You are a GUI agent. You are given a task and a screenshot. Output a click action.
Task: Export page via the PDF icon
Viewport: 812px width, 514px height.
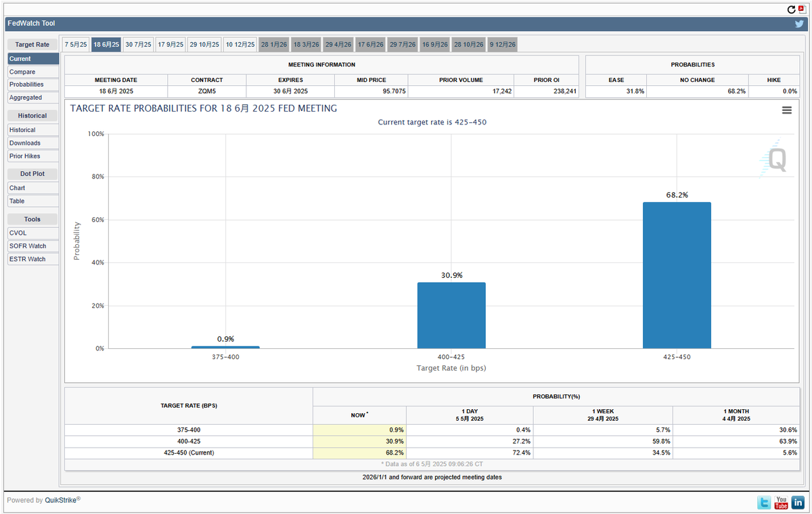click(803, 9)
